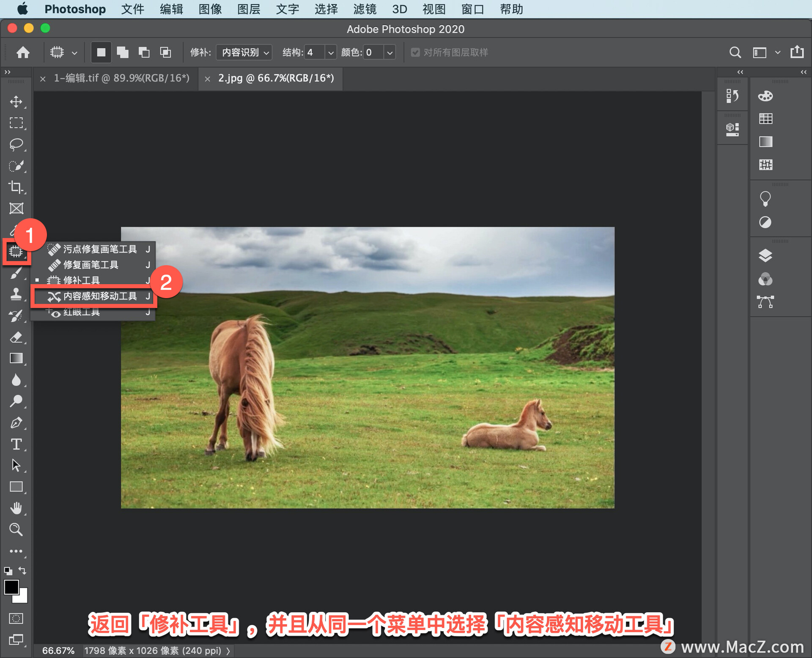Click the Patch tool in the toolbar

coord(16,252)
